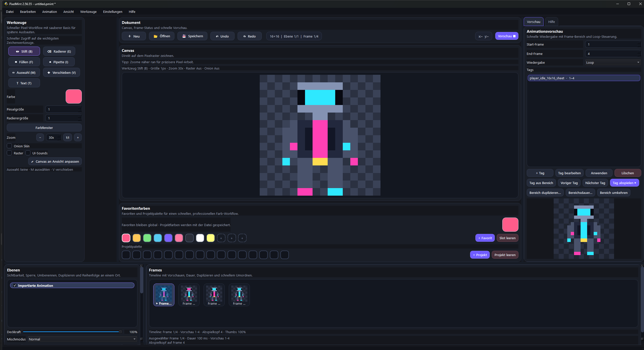644x350 pixels.
Task: Select the Stift pencil tool
Action: 24,51
